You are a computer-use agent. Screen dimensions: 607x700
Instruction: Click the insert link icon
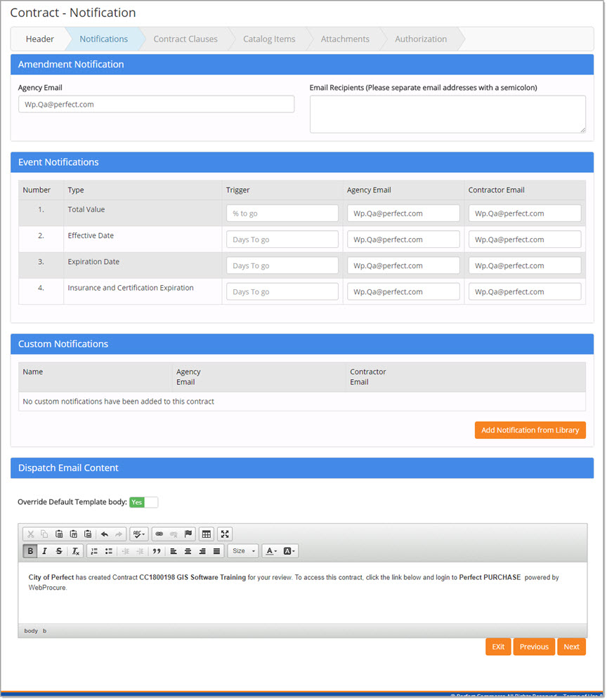[x=159, y=534]
